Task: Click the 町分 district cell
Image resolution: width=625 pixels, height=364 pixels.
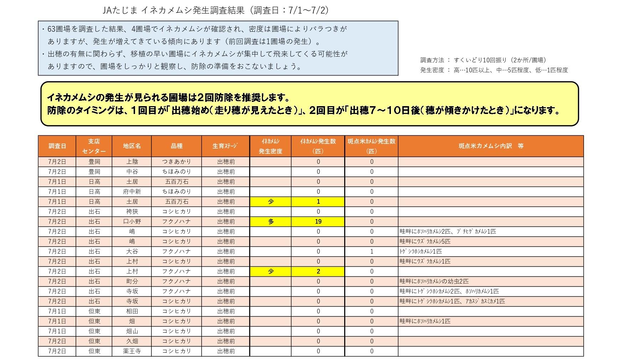Action: (132, 281)
